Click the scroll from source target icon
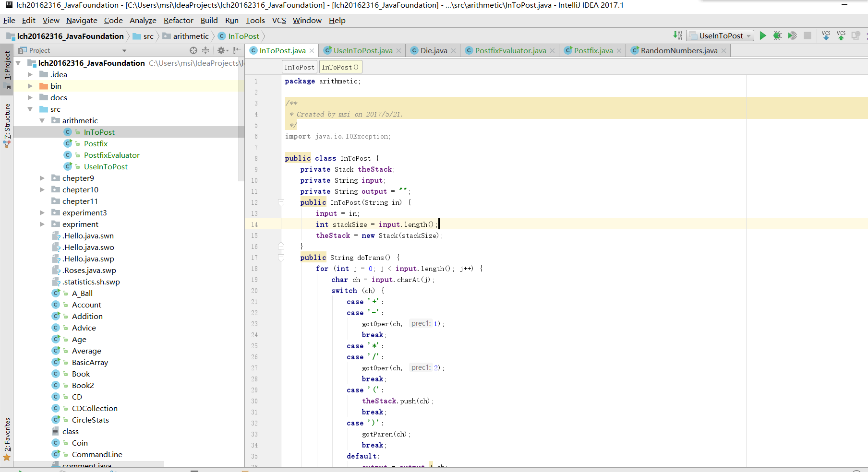The image size is (868, 472). pos(193,50)
